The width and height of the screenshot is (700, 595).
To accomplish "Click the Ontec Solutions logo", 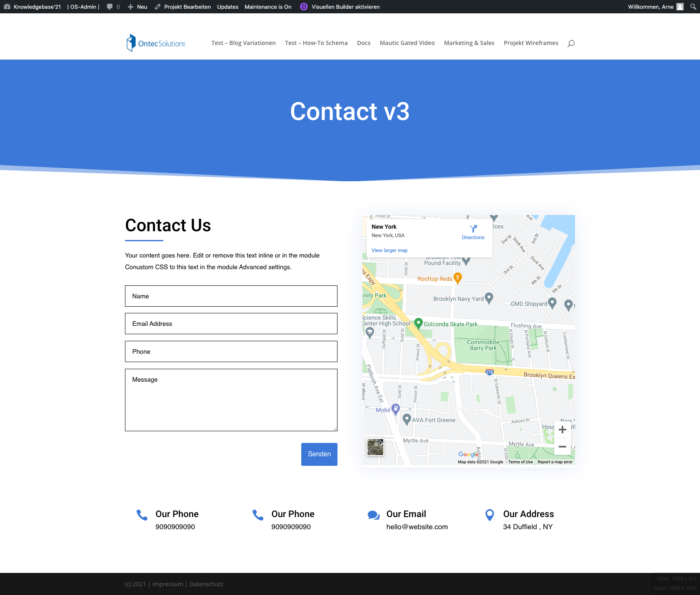I will click(155, 42).
